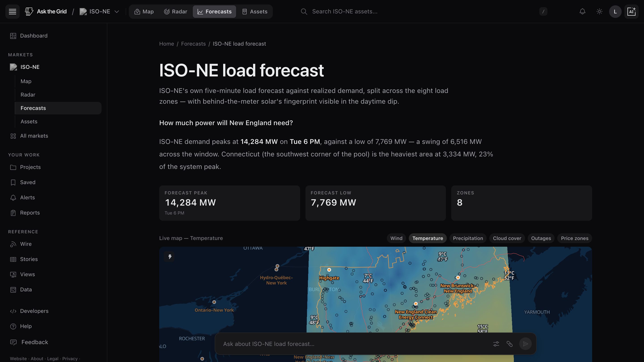Follow the Privacy footer link
644x362 pixels.
(x=70, y=358)
